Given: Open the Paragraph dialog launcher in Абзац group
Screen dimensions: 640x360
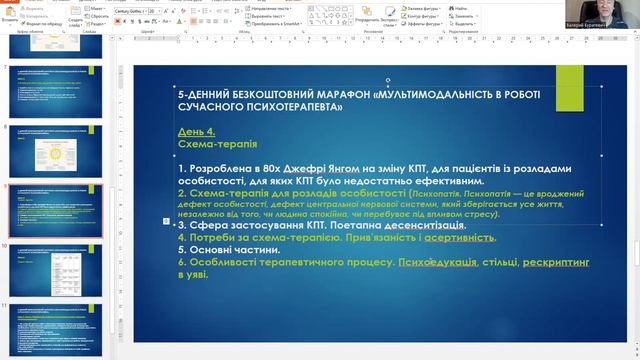Looking at the screenshot, I should tap(303, 31).
